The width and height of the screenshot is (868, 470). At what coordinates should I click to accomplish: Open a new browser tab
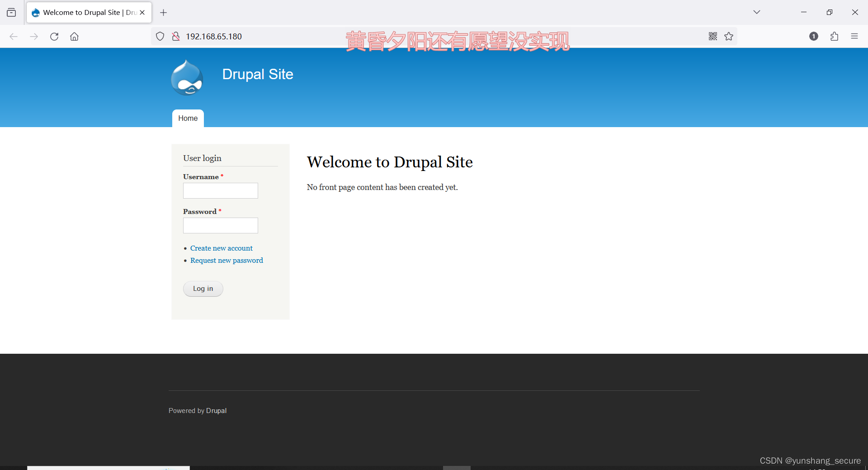164,13
